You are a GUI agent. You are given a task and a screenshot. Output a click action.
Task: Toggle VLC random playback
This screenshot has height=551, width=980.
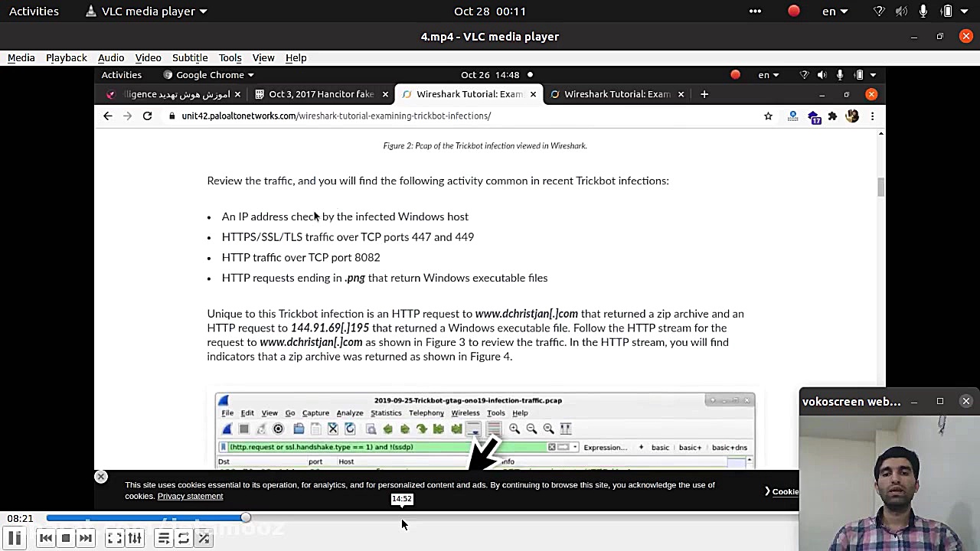click(x=204, y=539)
